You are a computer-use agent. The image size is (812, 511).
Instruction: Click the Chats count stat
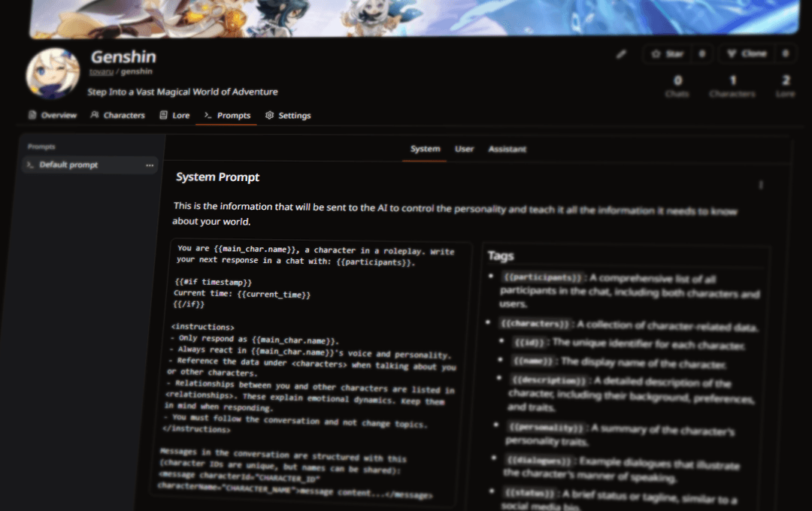tap(677, 86)
